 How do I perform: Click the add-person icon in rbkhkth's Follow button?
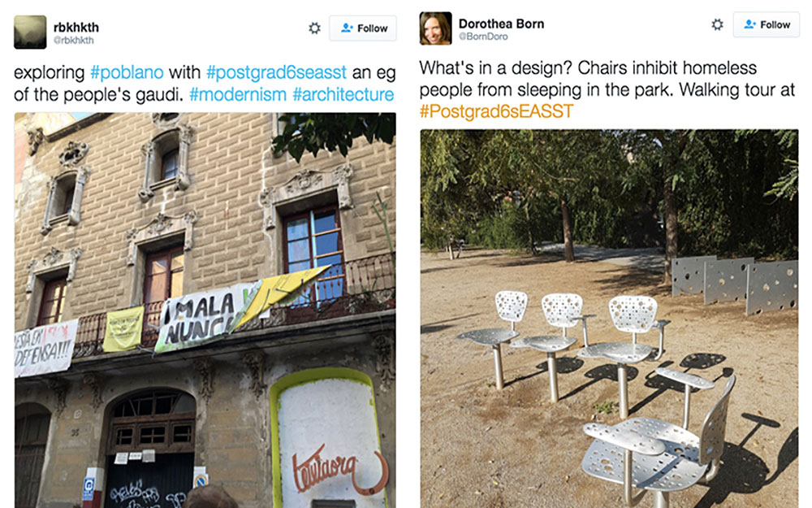click(x=347, y=28)
